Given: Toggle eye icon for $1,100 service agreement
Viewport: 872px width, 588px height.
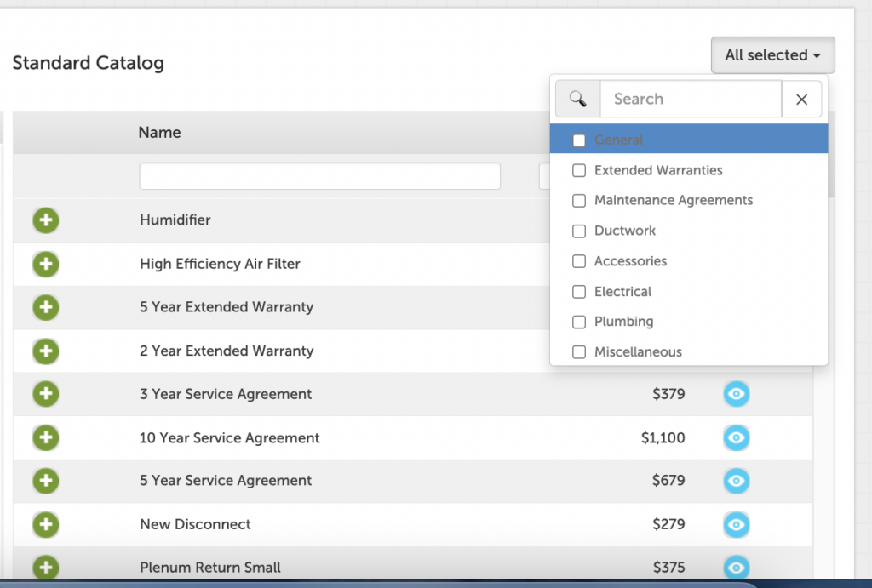Looking at the screenshot, I should click(x=737, y=438).
